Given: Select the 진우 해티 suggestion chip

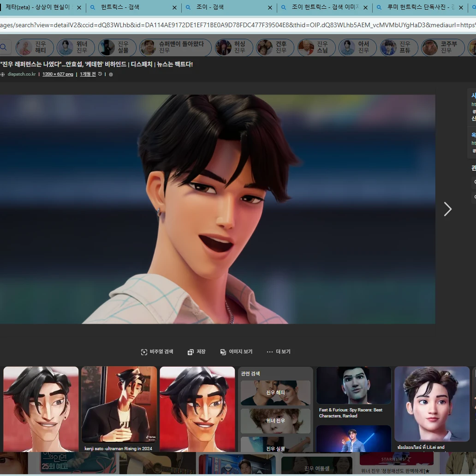Looking at the screenshot, I should tap(35, 48).
